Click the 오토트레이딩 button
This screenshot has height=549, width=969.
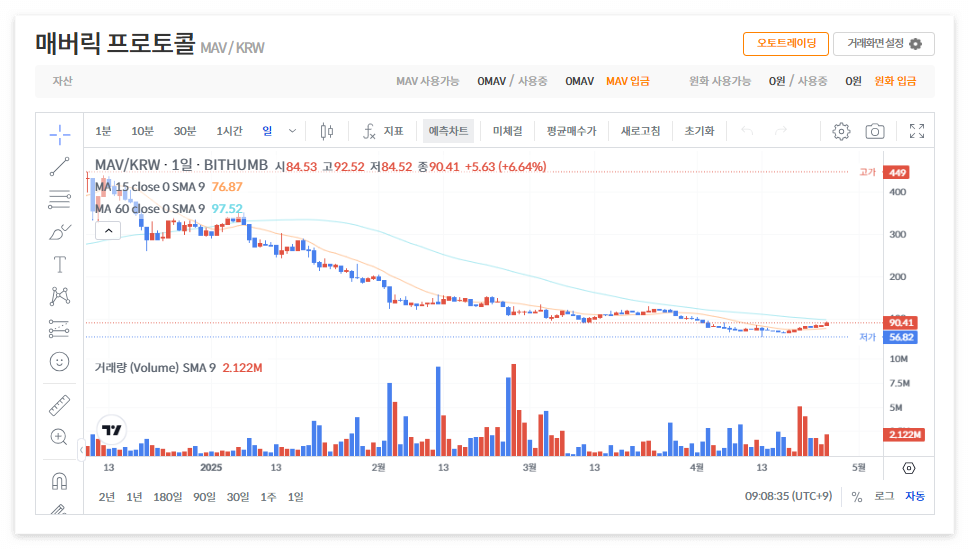(x=785, y=43)
